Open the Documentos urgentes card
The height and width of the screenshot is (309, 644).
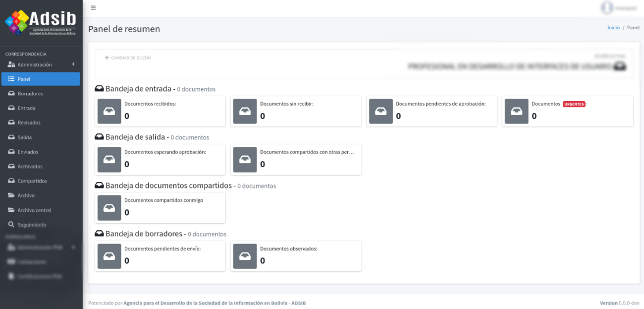click(567, 111)
